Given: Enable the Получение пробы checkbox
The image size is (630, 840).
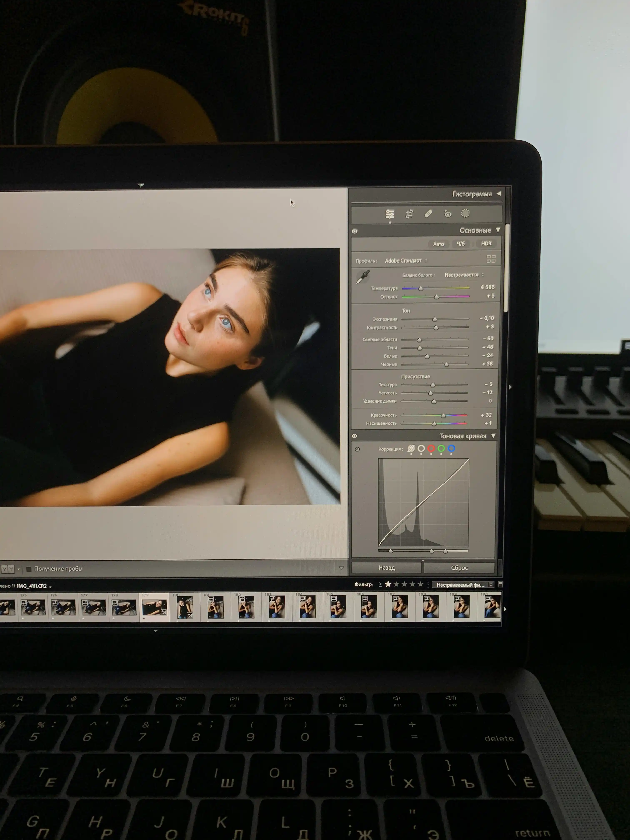Looking at the screenshot, I should click(29, 569).
